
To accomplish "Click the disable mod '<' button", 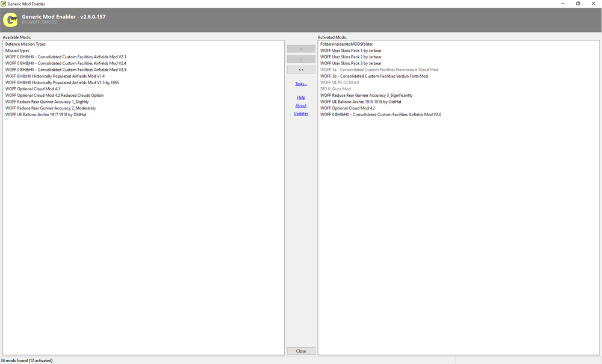I will click(x=301, y=59).
